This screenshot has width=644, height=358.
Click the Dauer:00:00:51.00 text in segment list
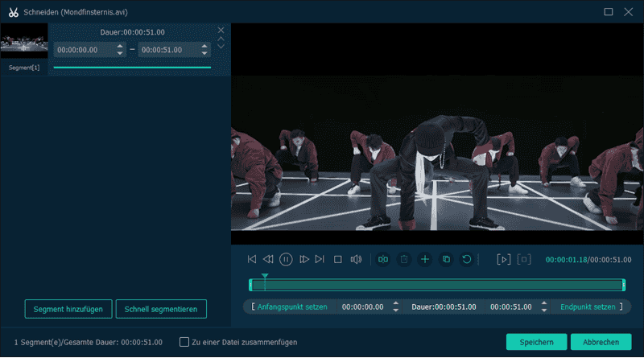132,32
